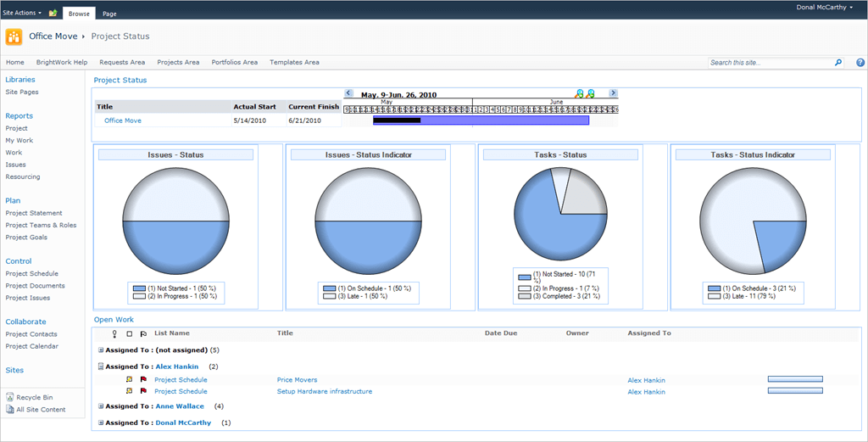This screenshot has height=442, width=868.
Task: Click the task type icon on Setup Hardware row
Action: (x=129, y=391)
